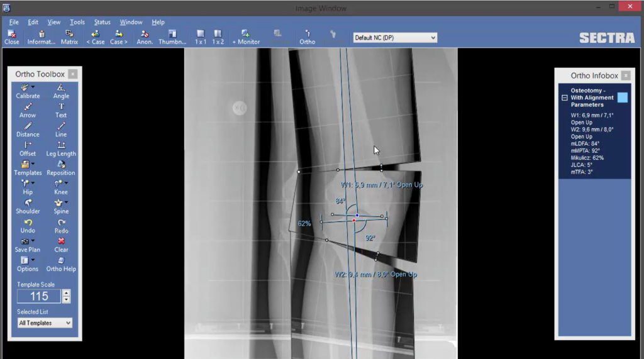Increase the Template Scale stepper value
Screen dimensions: 644x359
pos(66,293)
